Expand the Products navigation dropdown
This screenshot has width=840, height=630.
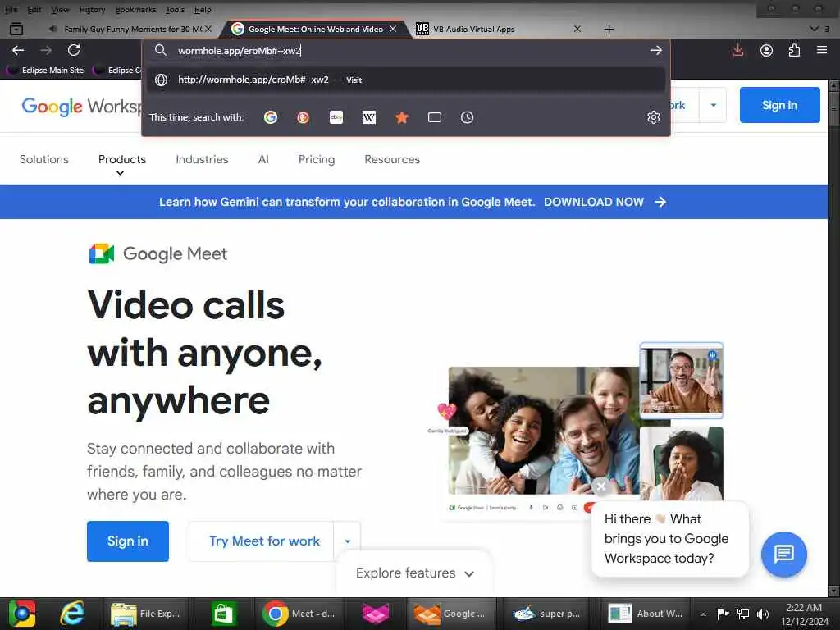click(121, 164)
